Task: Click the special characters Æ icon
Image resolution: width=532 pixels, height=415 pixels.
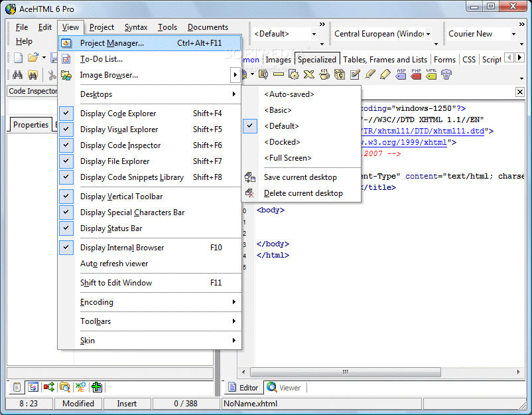Action: coord(81,387)
